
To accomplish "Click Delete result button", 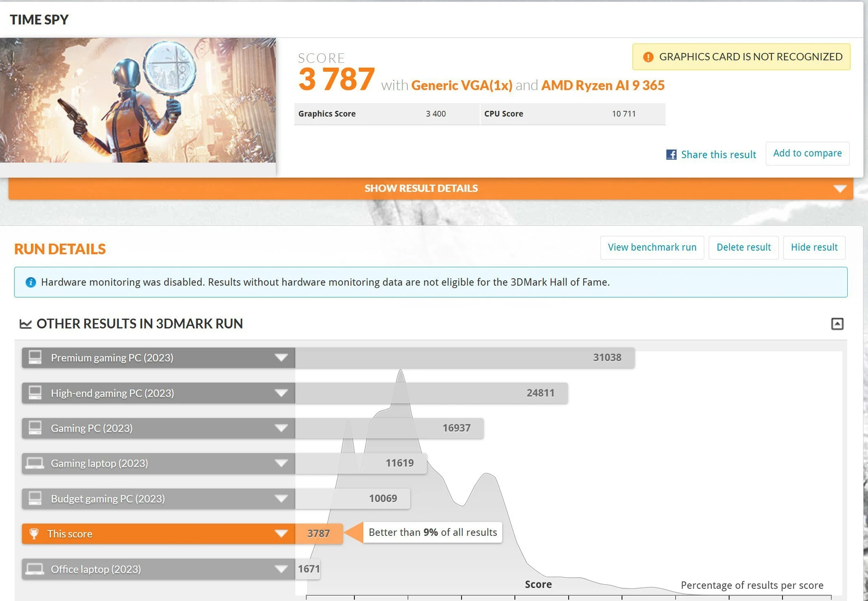I will (x=744, y=247).
